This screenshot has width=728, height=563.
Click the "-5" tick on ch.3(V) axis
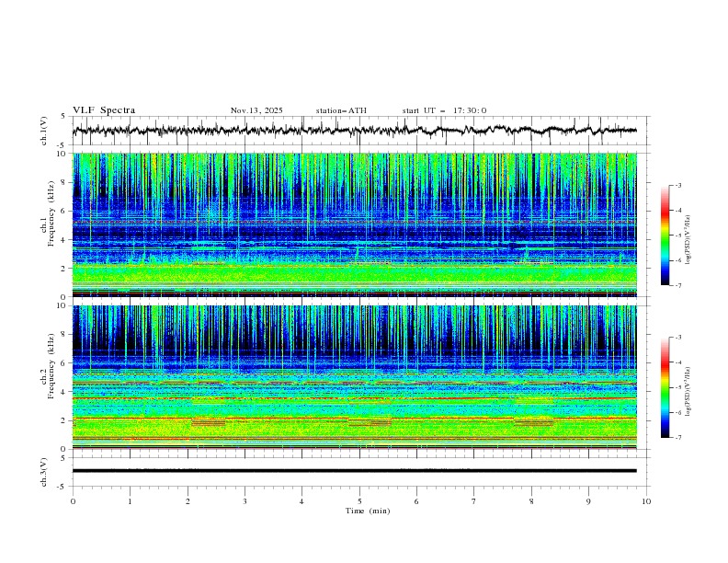click(63, 487)
